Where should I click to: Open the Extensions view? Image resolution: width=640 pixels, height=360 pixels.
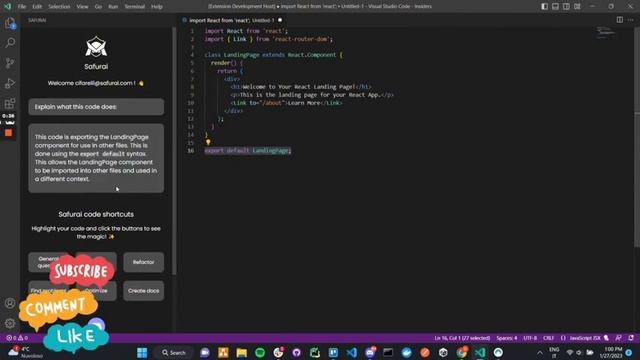pos(10,103)
